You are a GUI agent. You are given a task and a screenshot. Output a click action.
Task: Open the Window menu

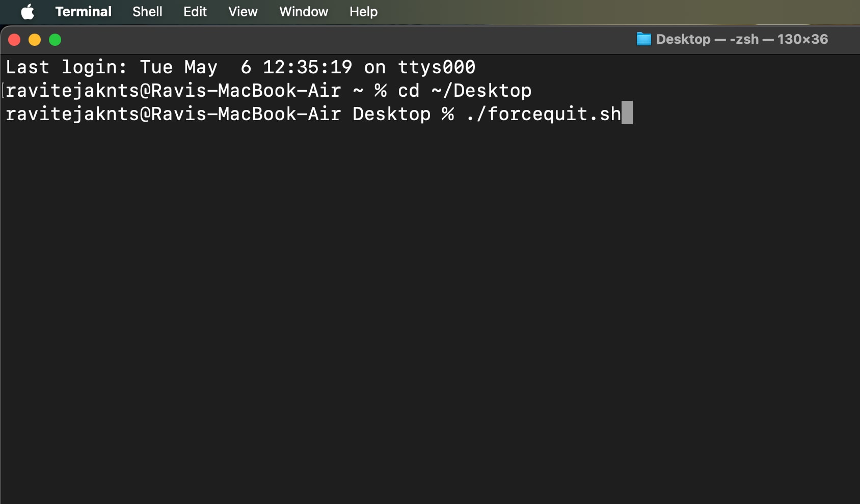click(303, 12)
